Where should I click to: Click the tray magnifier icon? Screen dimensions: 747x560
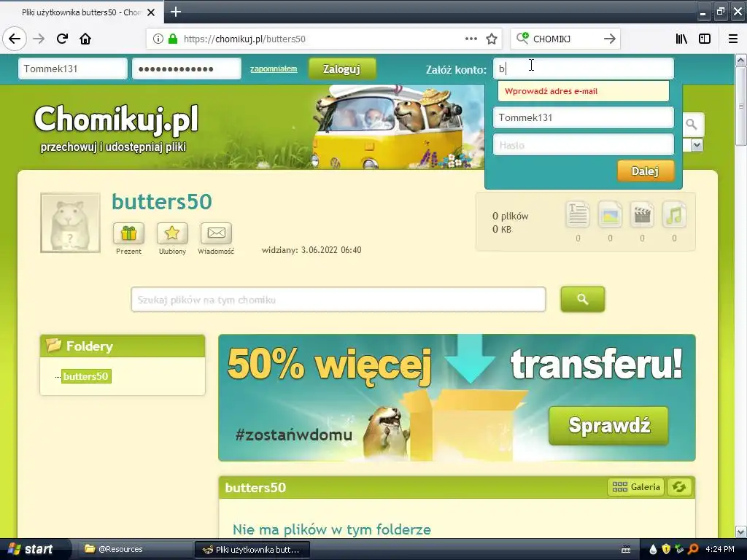click(x=693, y=549)
